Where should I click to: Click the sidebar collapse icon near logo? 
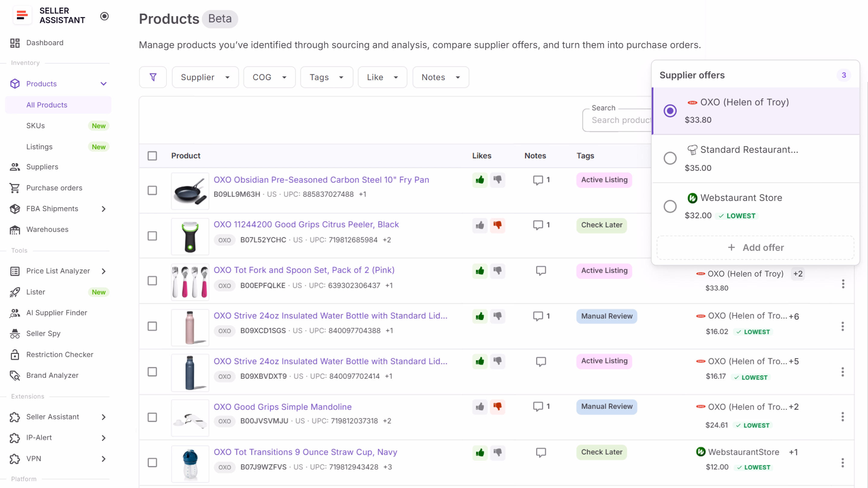pos(105,16)
